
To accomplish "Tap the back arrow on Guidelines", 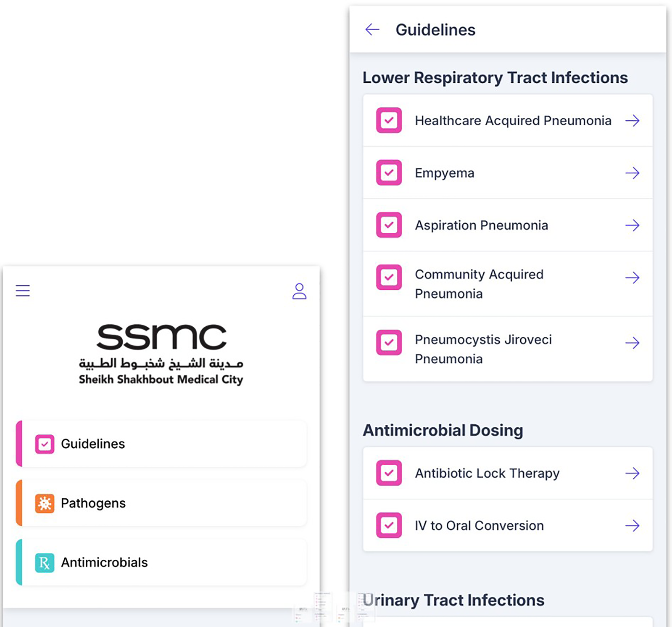I will pos(372,29).
